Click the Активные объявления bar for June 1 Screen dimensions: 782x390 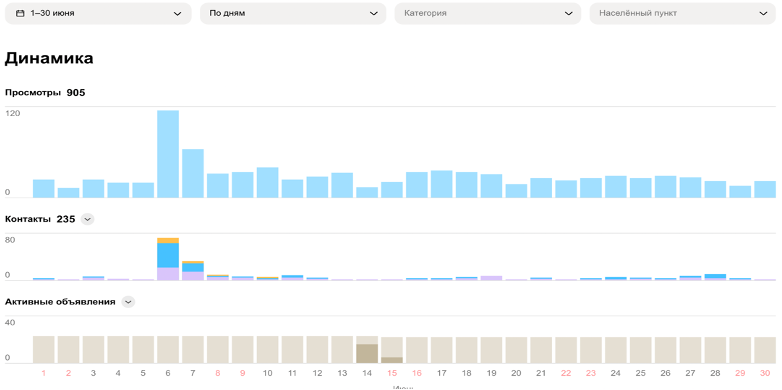[43, 350]
